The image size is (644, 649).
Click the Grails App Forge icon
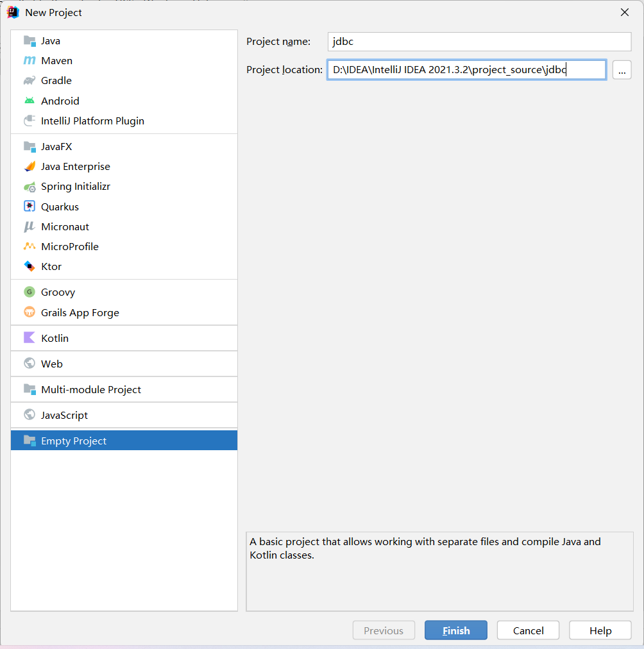(x=30, y=312)
